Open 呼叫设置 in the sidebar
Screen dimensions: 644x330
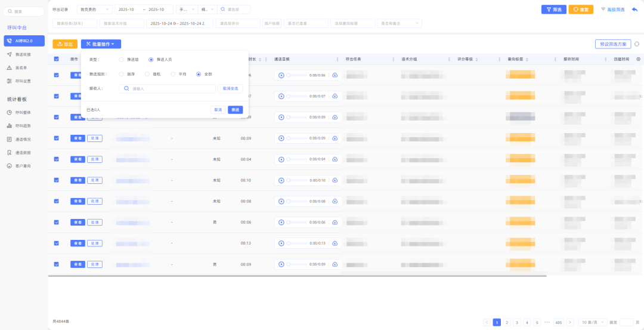click(x=23, y=81)
